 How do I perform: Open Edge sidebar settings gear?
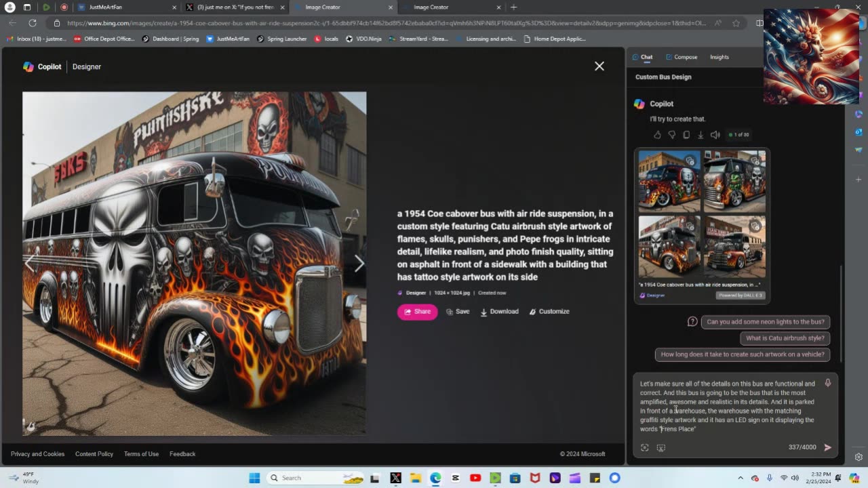point(859,457)
